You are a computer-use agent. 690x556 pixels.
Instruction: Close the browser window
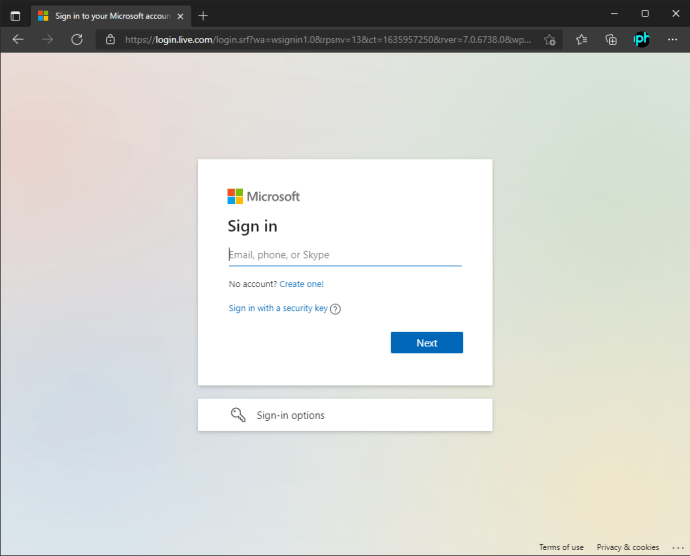(676, 14)
